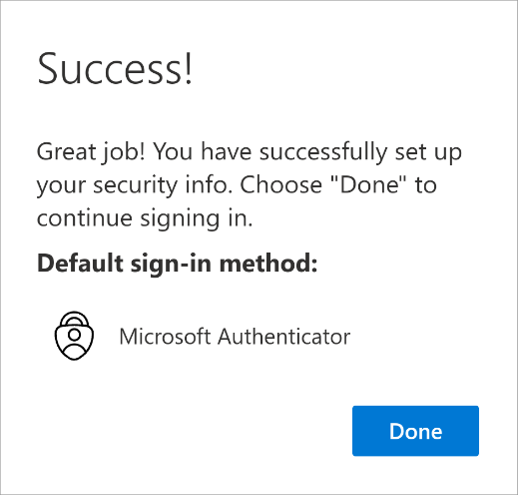Click the 'Great job!' text

[x=91, y=152]
